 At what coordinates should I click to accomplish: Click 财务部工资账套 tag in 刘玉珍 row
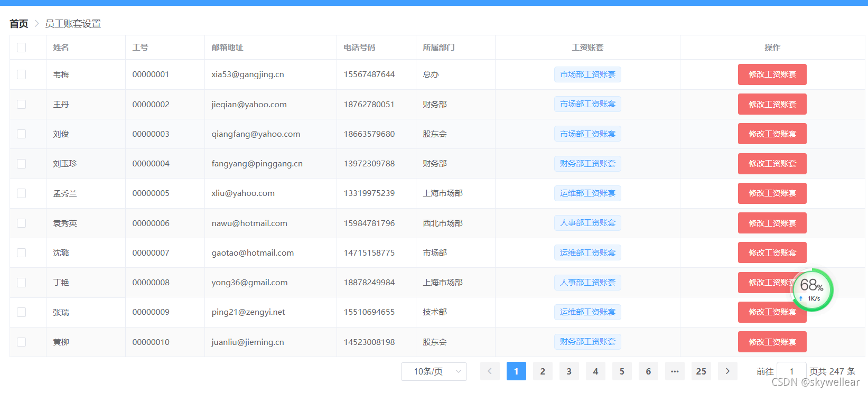tap(587, 164)
